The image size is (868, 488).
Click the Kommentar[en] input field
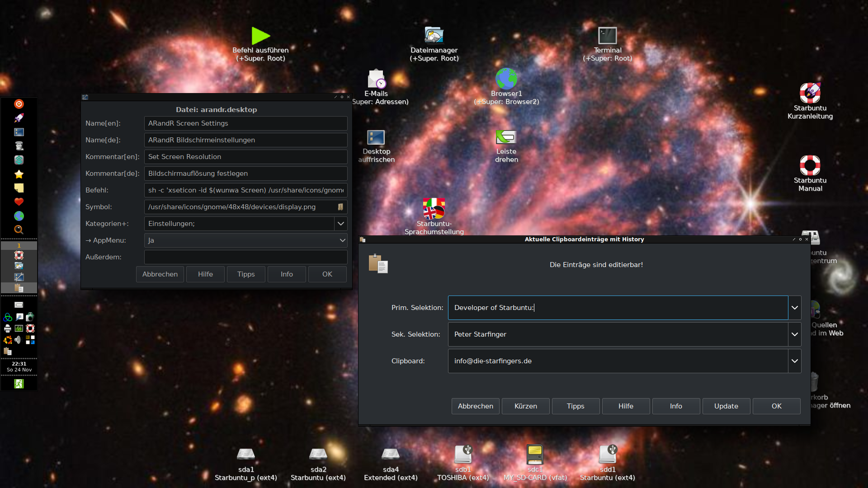246,157
